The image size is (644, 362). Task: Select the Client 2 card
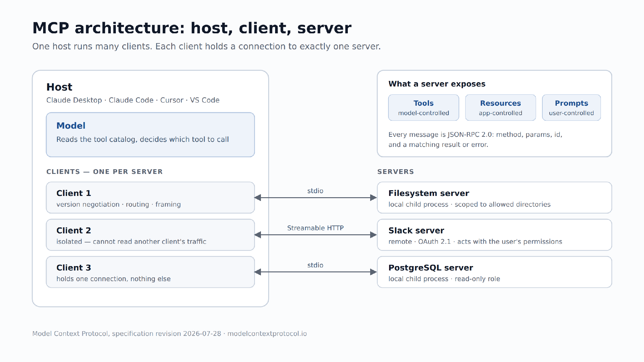[150, 235]
